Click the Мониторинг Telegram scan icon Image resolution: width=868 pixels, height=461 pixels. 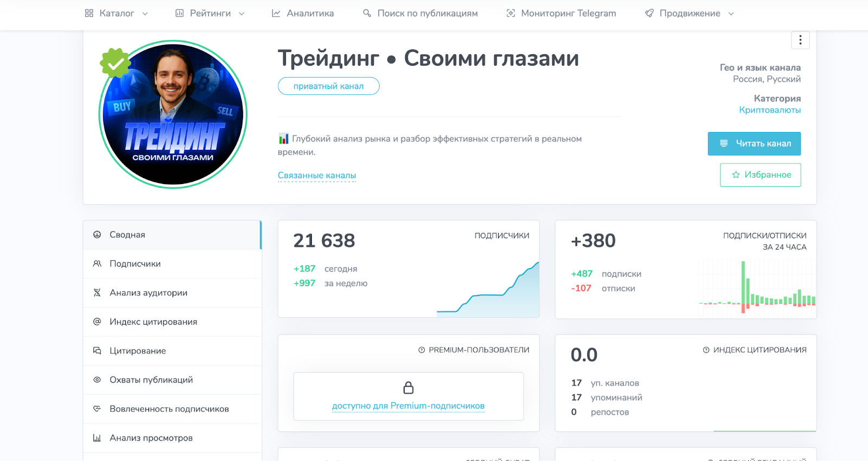pyautogui.click(x=510, y=13)
